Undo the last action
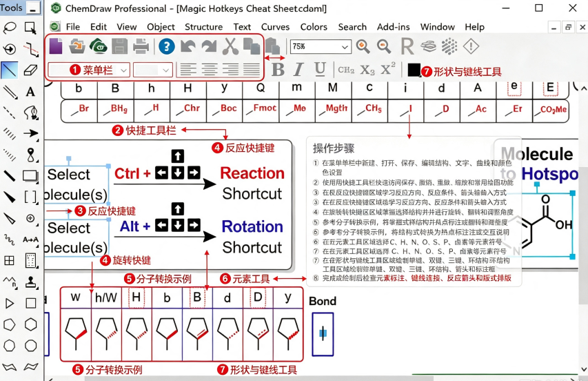 (x=188, y=46)
